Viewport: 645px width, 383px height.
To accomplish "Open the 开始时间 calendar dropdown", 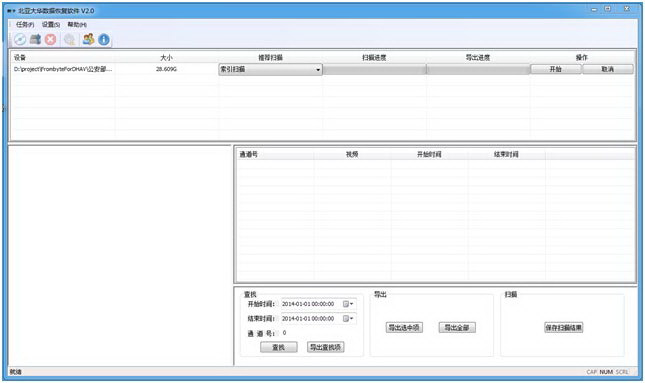I will point(348,304).
